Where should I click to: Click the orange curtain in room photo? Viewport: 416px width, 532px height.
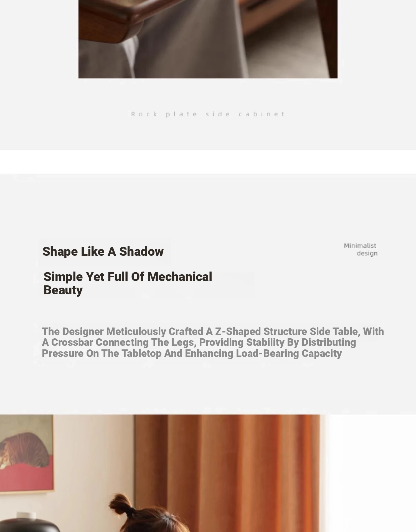pos(227,471)
